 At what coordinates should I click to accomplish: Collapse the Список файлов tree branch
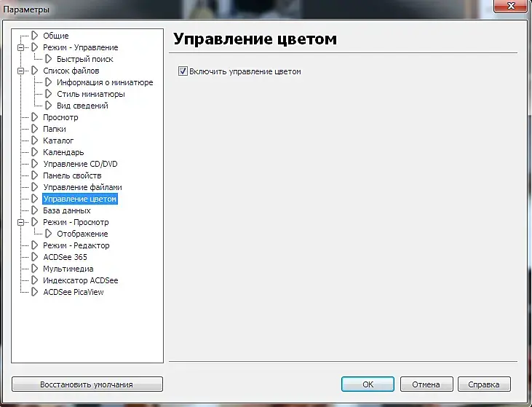(20, 71)
